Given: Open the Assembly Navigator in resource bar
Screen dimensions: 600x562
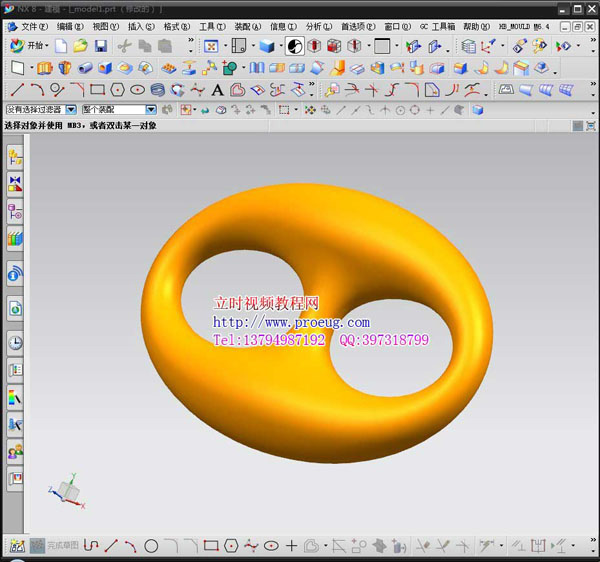Looking at the screenshot, I should (x=15, y=158).
